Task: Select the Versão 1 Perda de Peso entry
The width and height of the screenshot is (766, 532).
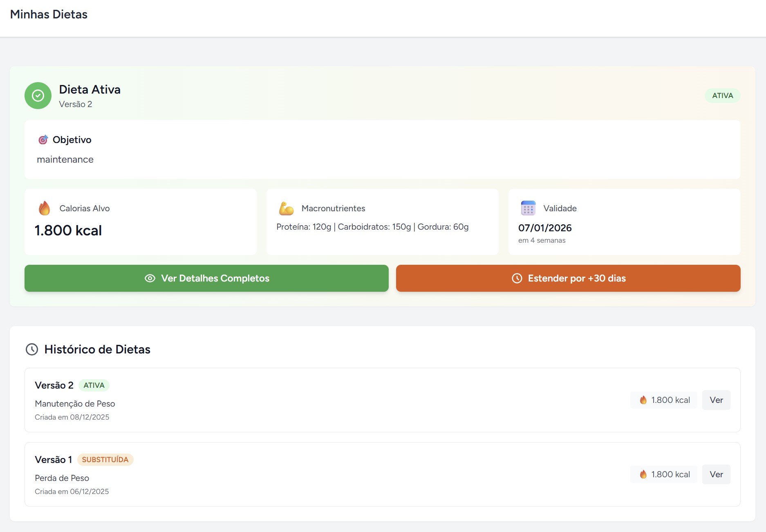Action: coord(62,478)
